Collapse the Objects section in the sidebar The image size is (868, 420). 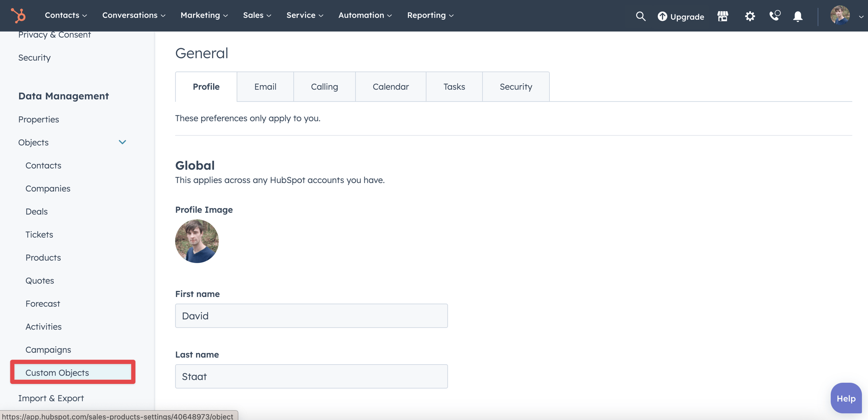click(123, 142)
